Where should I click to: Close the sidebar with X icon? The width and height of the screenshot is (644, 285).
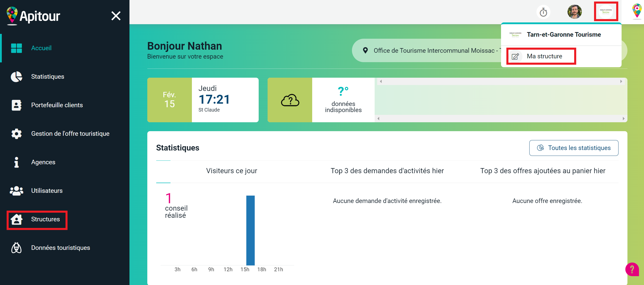(116, 16)
